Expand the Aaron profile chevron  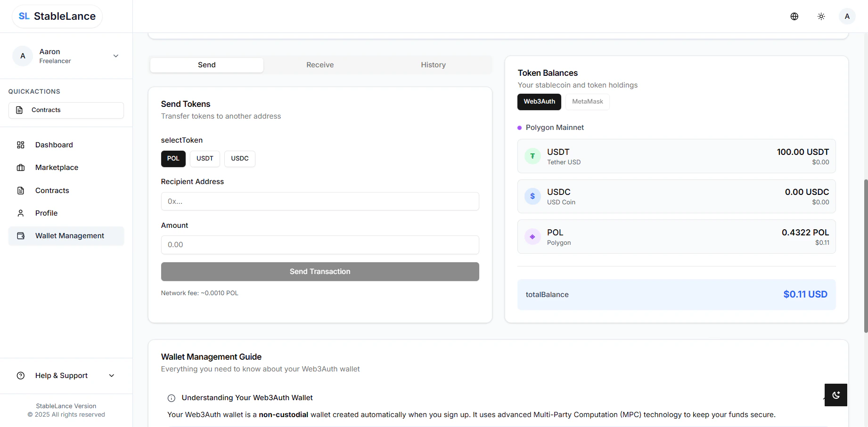click(115, 56)
